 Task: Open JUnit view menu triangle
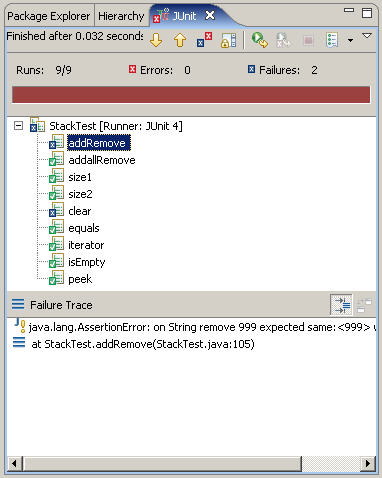point(367,36)
